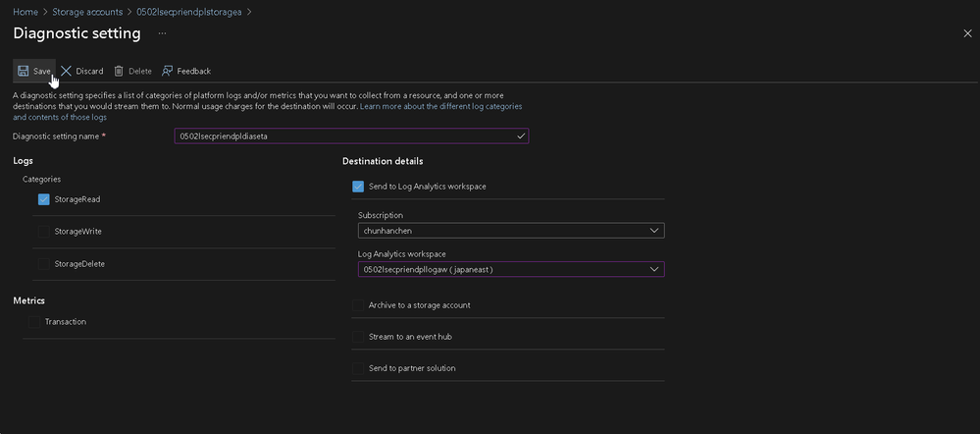This screenshot has height=434, width=980.
Task: Go to Home breadcrumb
Action: coord(26,12)
